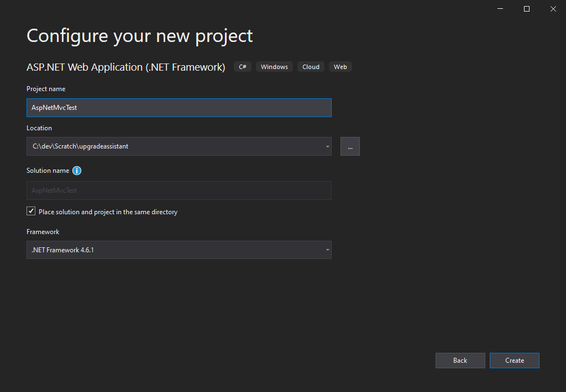Maximize the configure project window
The height and width of the screenshot is (392, 566).
(x=527, y=9)
